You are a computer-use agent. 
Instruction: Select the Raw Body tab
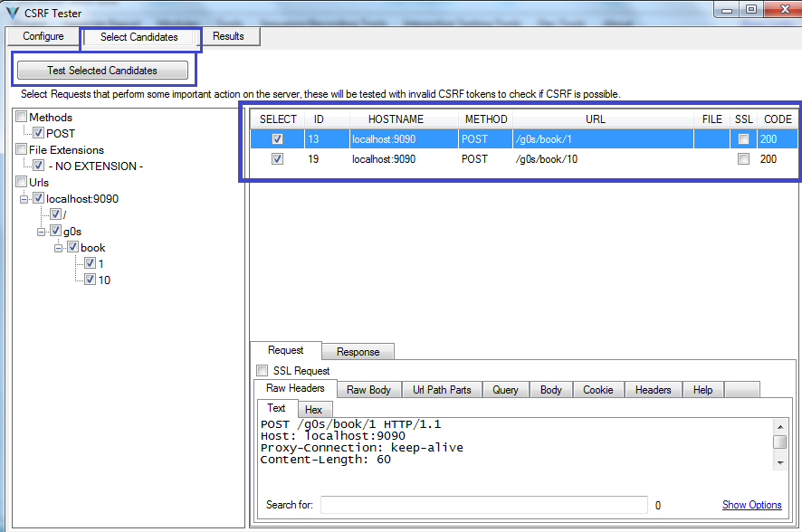pos(368,389)
